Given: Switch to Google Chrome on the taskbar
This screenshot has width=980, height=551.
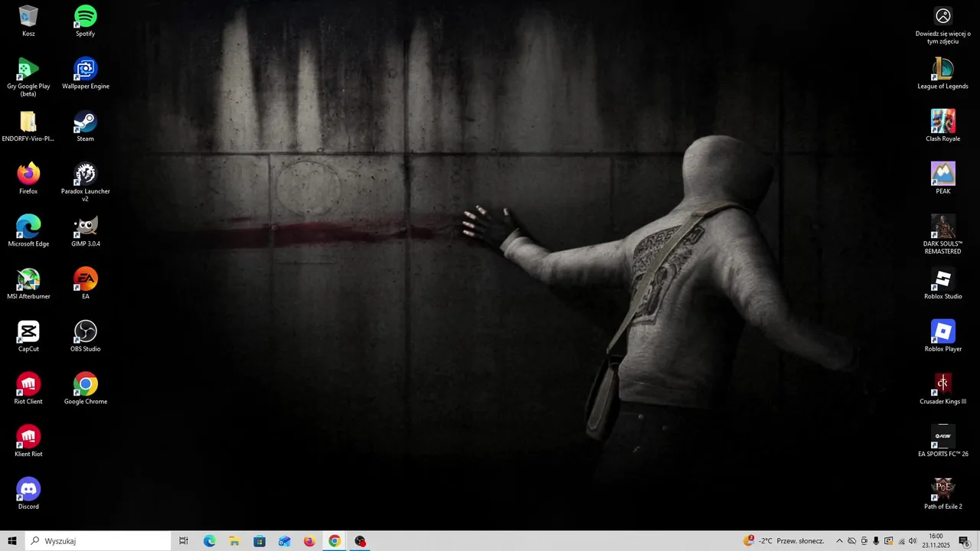Looking at the screenshot, I should pyautogui.click(x=335, y=541).
